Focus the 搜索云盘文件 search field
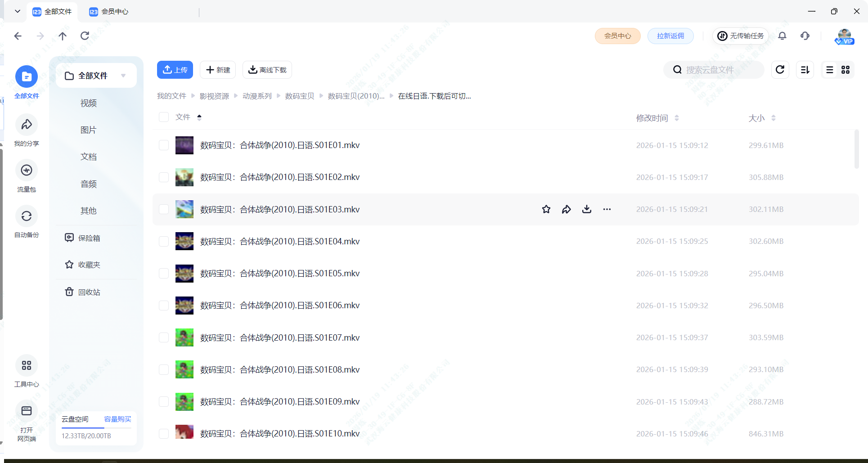 (x=714, y=70)
